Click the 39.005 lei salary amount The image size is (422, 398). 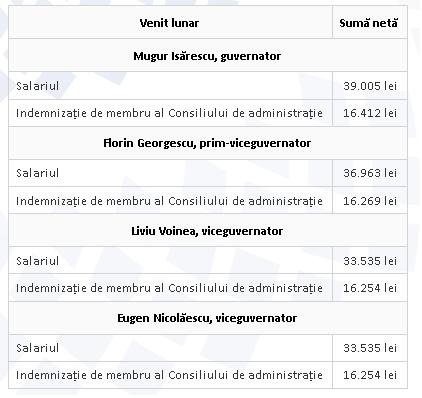[370, 86]
